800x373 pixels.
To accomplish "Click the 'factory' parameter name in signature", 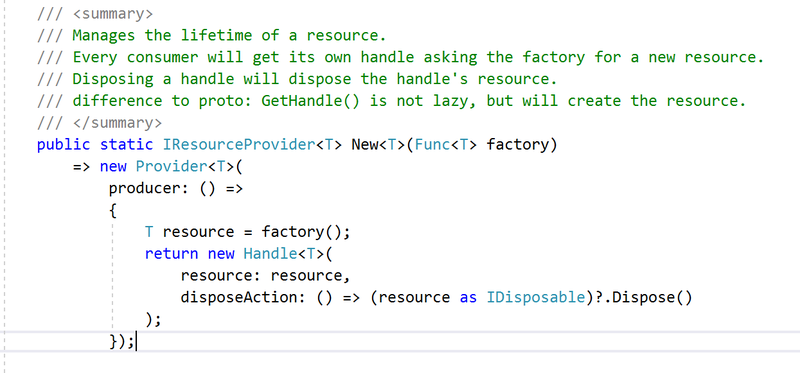I will coord(517,145).
